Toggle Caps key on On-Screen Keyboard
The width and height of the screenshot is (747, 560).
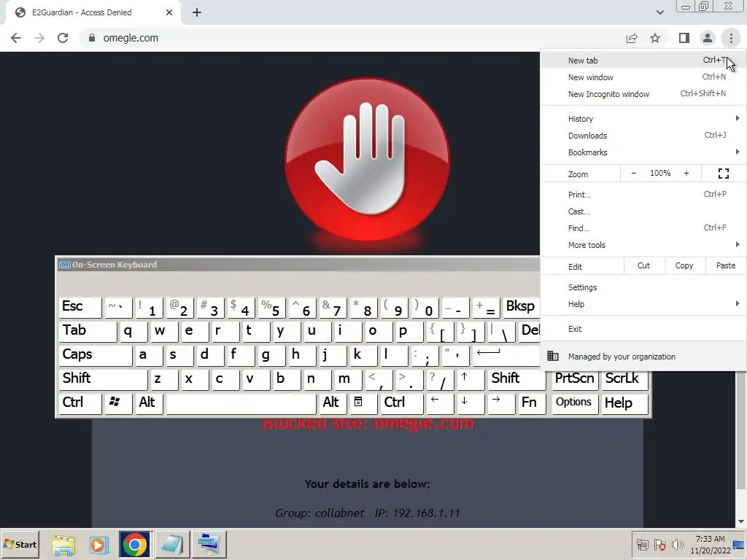point(96,355)
